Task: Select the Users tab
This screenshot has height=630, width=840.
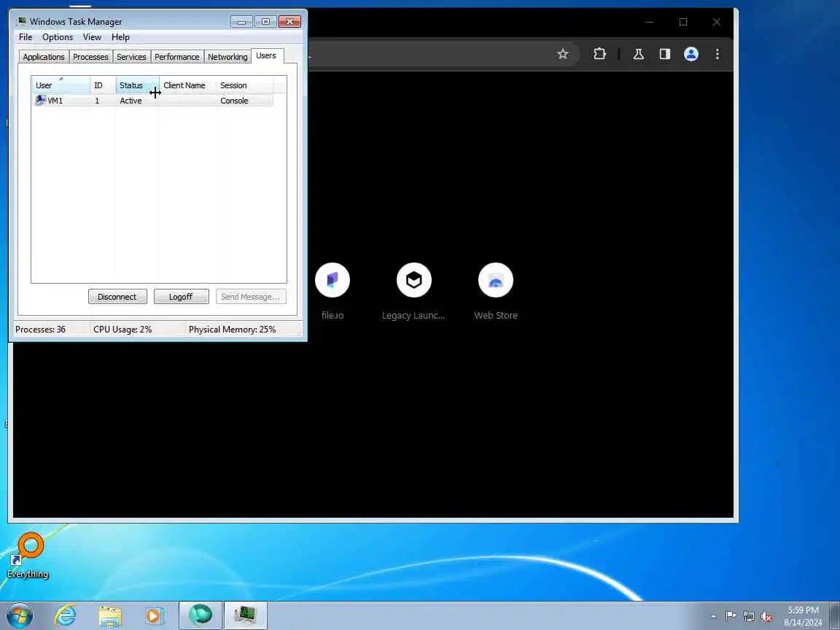Action: pos(266,55)
